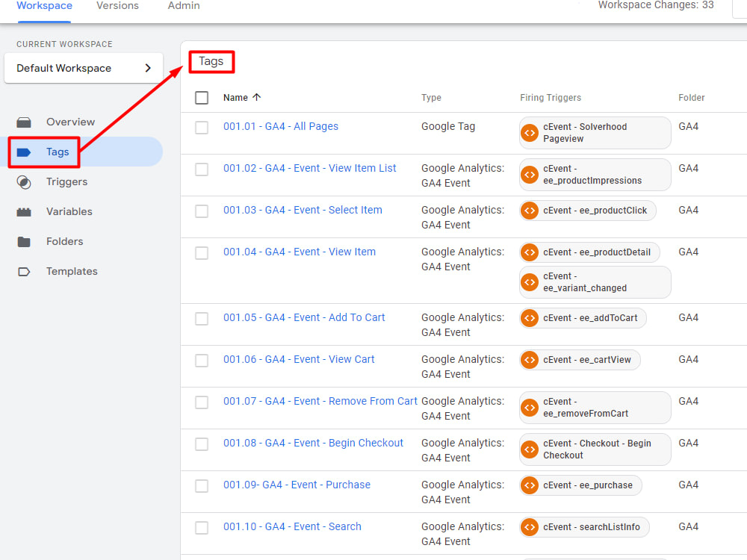The image size is (747, 560).
Task: Click Workspace Changes: 33 counter
Action: point(656,5)
